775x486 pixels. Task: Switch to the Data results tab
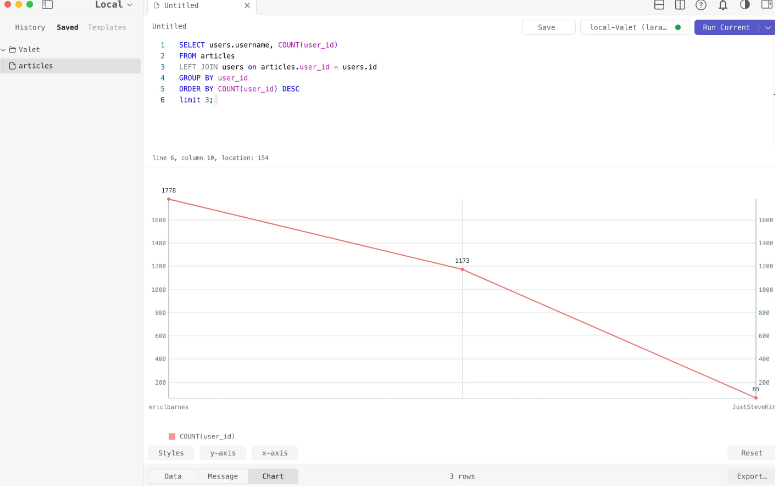173,476
